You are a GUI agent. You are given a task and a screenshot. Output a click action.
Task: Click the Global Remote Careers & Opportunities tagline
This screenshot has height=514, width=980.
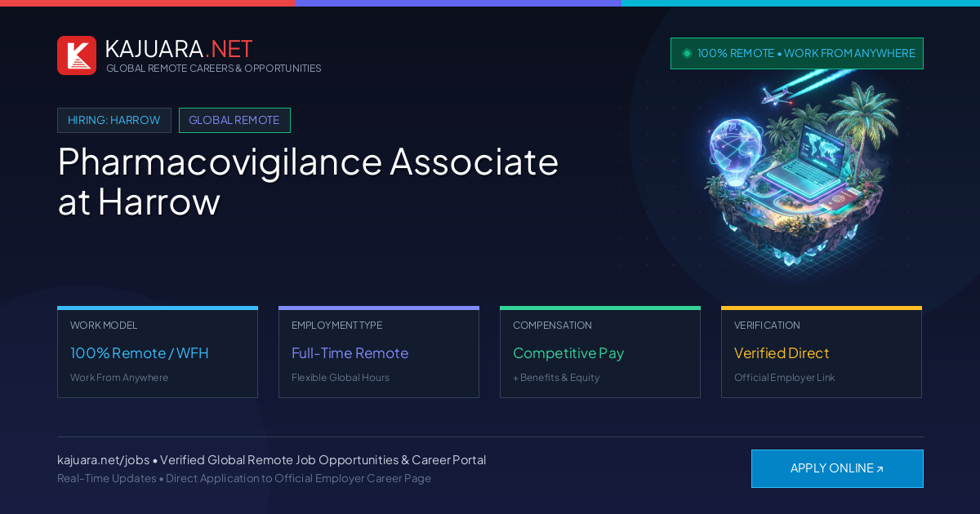(214, 69)
